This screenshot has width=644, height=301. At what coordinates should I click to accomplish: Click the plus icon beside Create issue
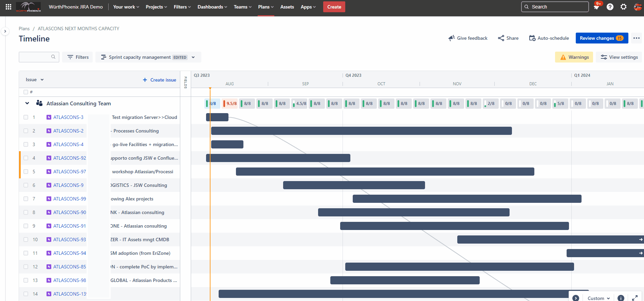[x=145, y=80]
